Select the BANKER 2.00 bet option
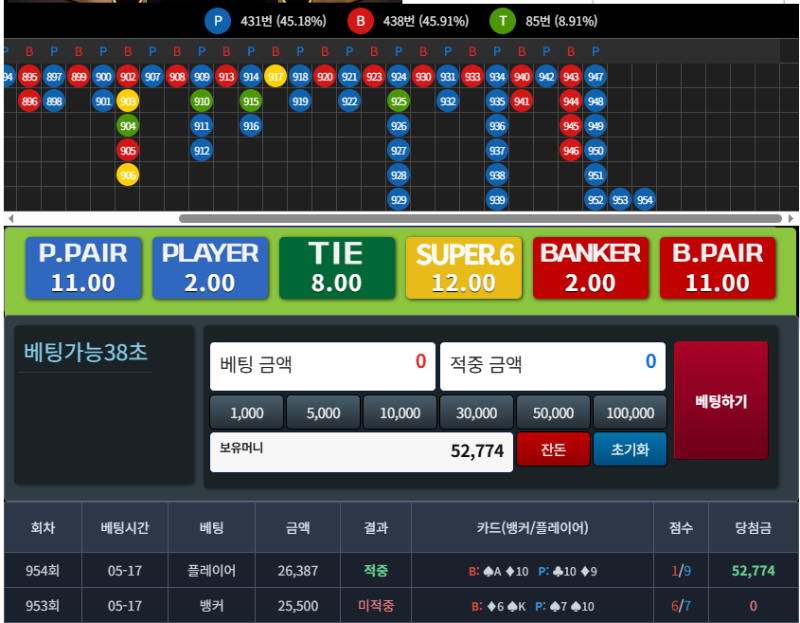Image resolution: width=800 pixels, height=623 pixels. tap(590, 268)
